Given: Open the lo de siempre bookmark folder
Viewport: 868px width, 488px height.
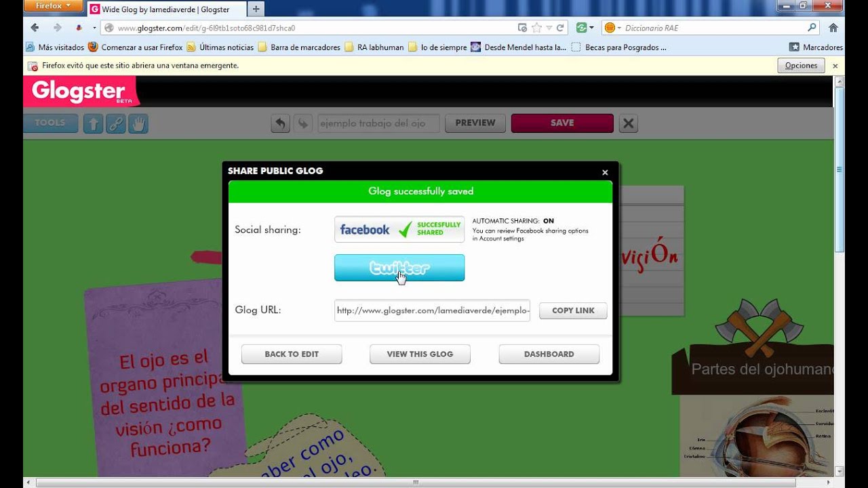Looking at the screenshot, I should click(437, 47).
